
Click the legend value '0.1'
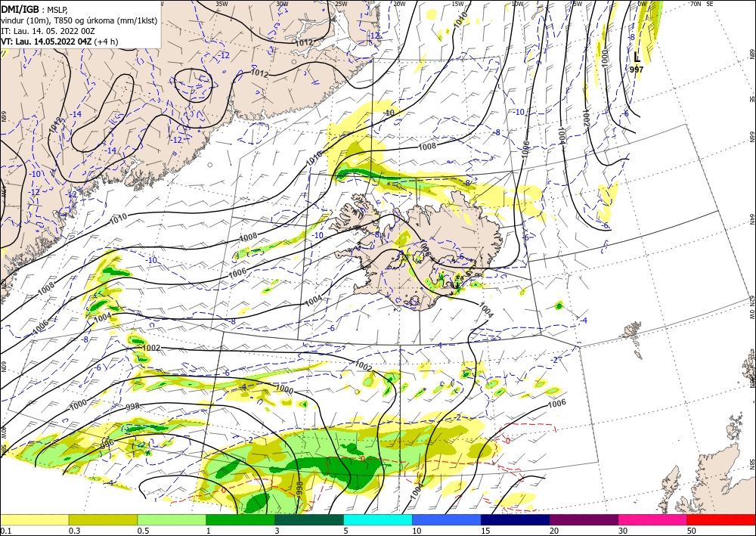tap(5, 531)
